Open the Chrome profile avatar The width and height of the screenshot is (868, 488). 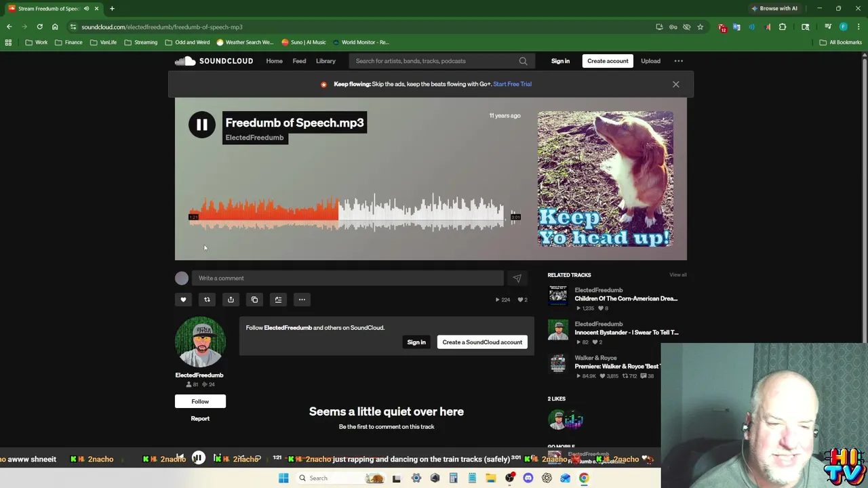pyautogui.click(x=843, y=27)
